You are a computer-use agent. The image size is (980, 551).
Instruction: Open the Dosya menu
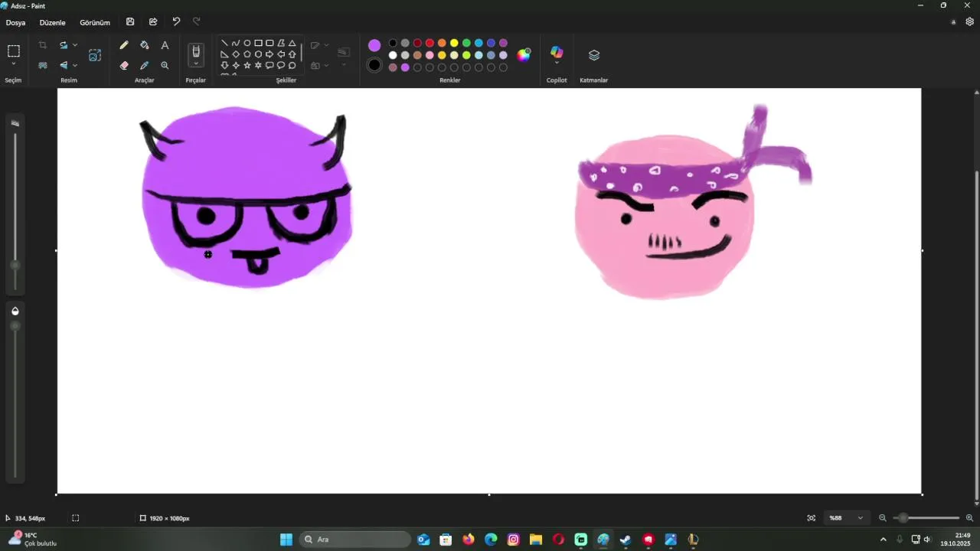(16, 22)
